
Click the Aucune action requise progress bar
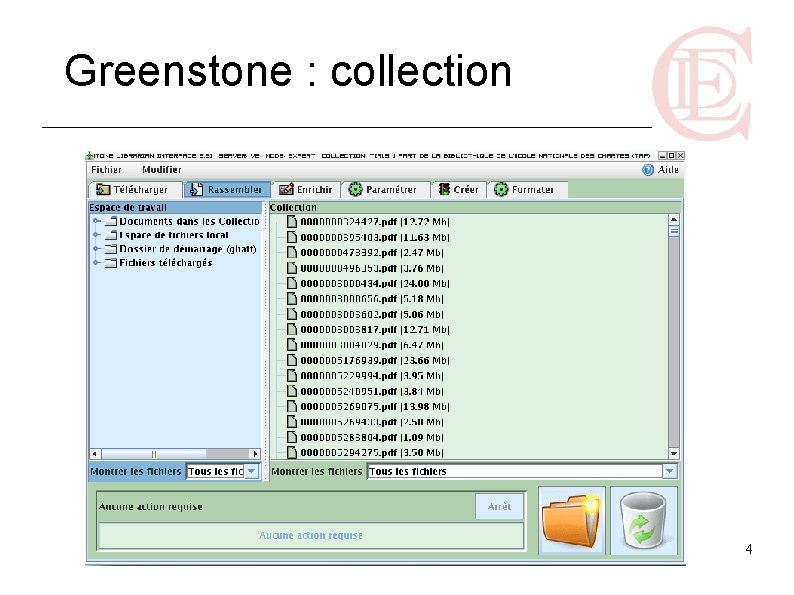311,536
